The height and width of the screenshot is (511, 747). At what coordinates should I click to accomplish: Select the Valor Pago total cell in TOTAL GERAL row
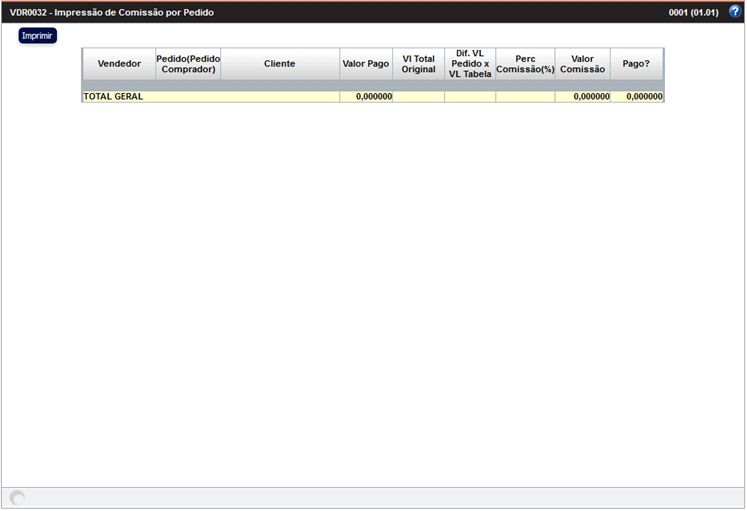pos(366,97)
